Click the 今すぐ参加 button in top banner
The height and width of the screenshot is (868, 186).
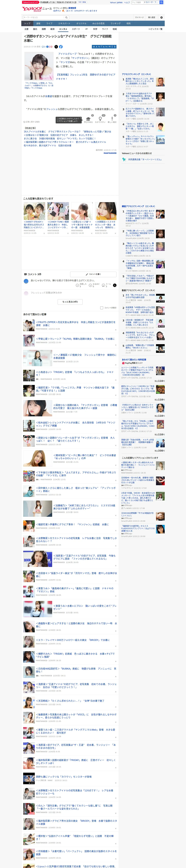click(x=82, y=2)
